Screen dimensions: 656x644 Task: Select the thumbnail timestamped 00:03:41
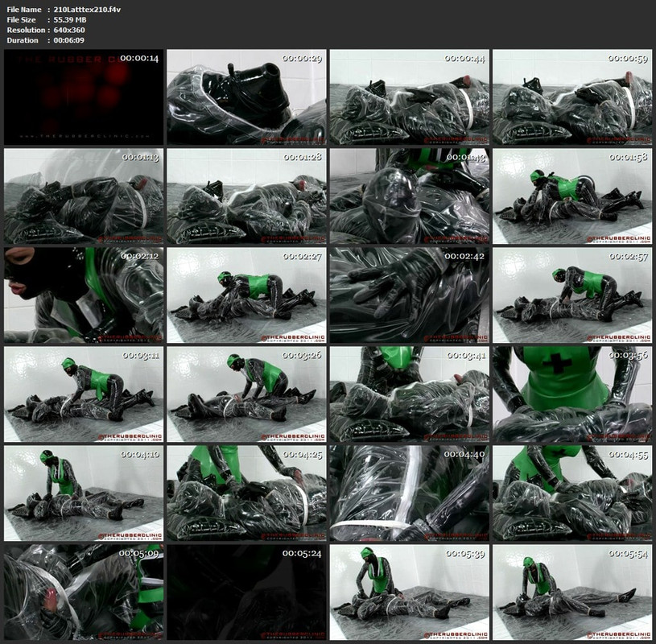409,394
